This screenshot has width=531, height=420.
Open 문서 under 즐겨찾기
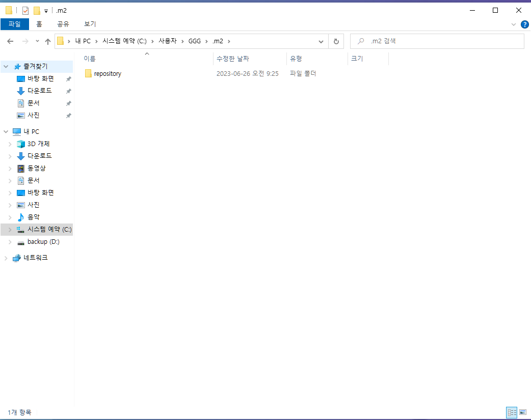[33, 103]
